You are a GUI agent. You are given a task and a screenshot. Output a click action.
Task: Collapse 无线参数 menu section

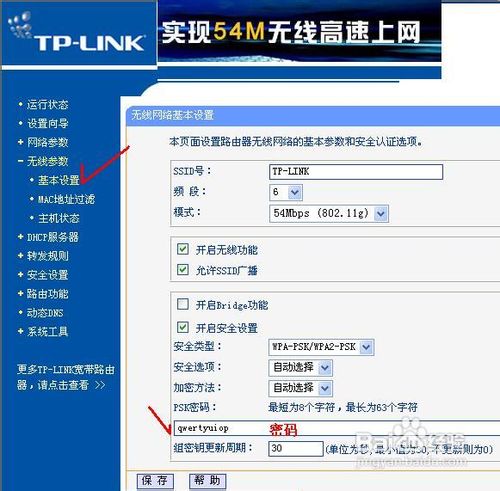coord(48,161)
